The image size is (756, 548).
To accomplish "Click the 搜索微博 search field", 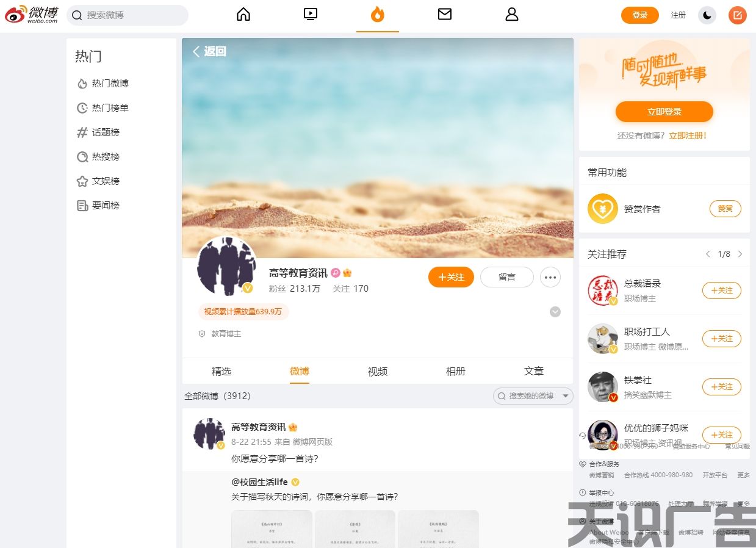I will pyautogui.click(x=128, y=15).
